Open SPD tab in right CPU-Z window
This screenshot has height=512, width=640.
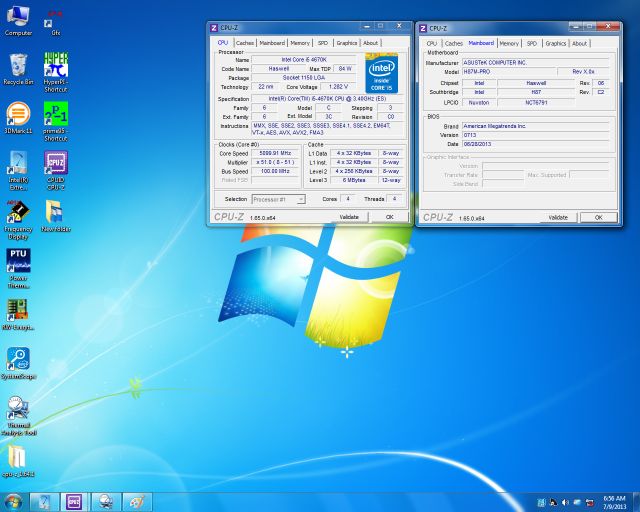pyautogui.click(x=532, y=43)
